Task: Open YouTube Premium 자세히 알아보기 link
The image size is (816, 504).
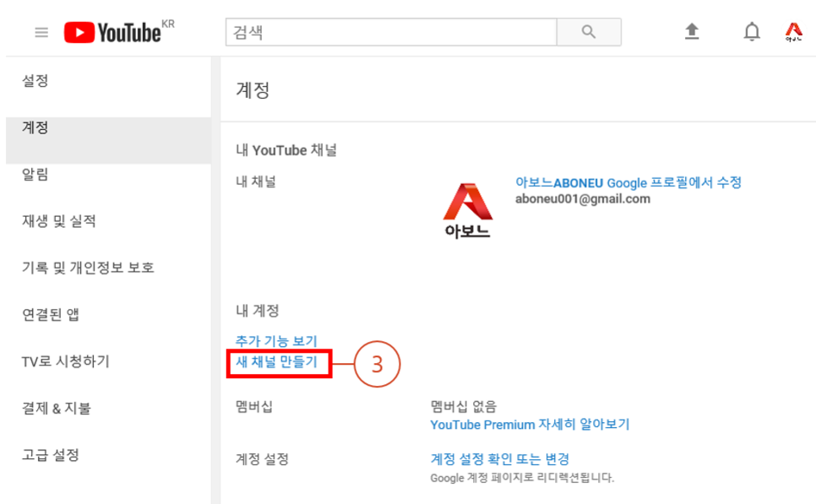Action: pos(530,425)
